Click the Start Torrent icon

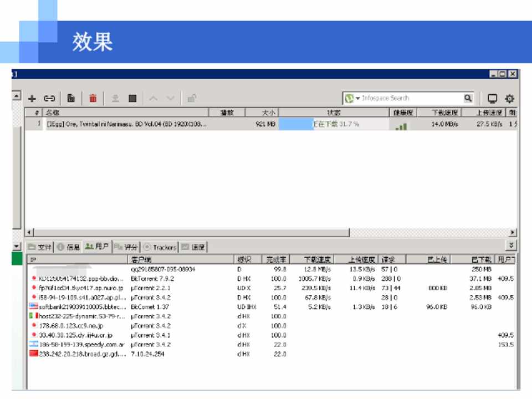[115, 99]
